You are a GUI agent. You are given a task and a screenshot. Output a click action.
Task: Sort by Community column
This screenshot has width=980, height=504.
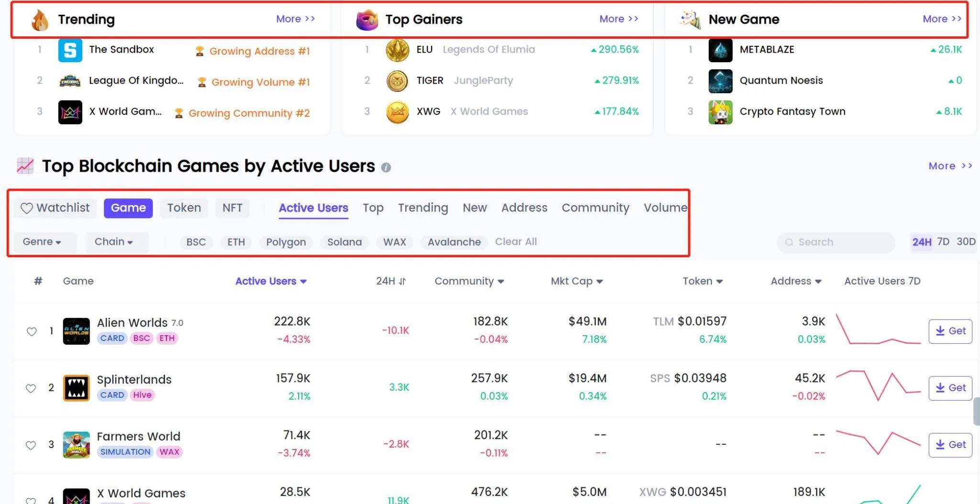click(x=469, y=281)
